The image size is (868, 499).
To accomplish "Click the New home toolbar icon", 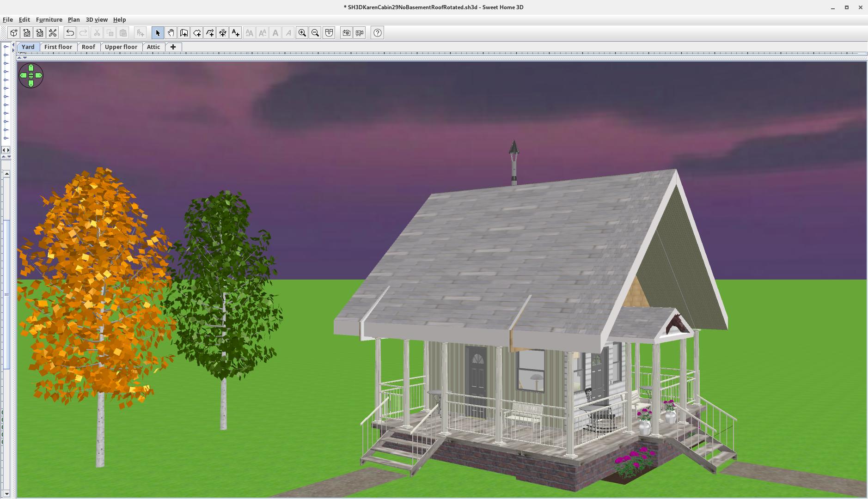I will (x=14, y=33).
